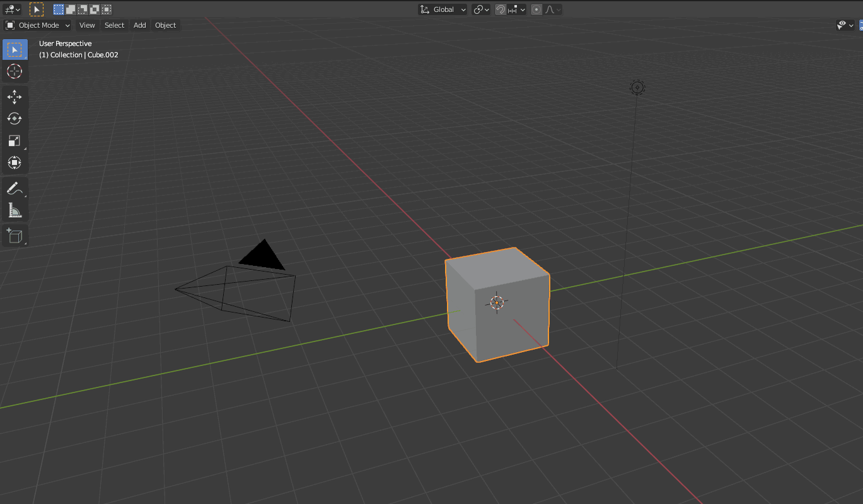Viewport: 863px width, 504px height.
Task: Select the Add Cube tool
Action: (x=14, y=235)
